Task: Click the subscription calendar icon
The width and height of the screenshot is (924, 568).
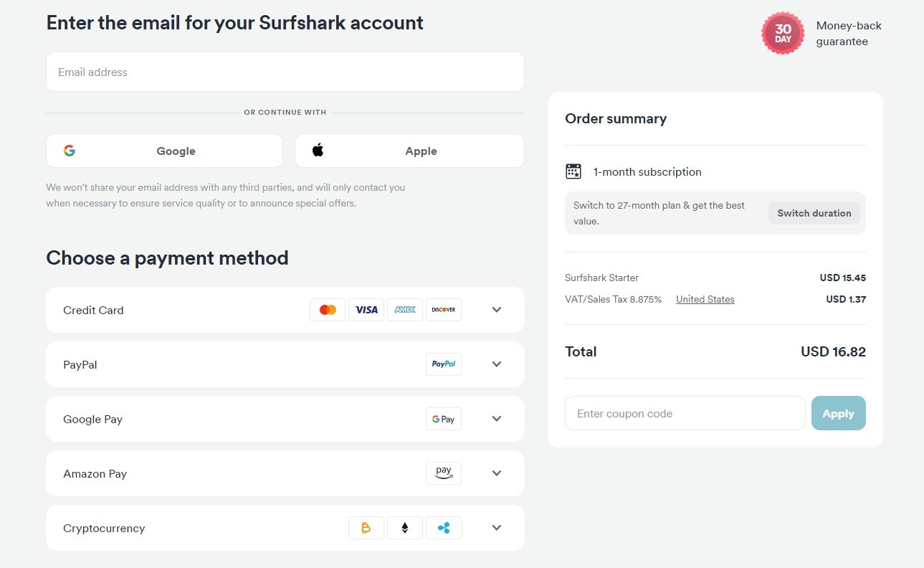Action: coord(573,171)
